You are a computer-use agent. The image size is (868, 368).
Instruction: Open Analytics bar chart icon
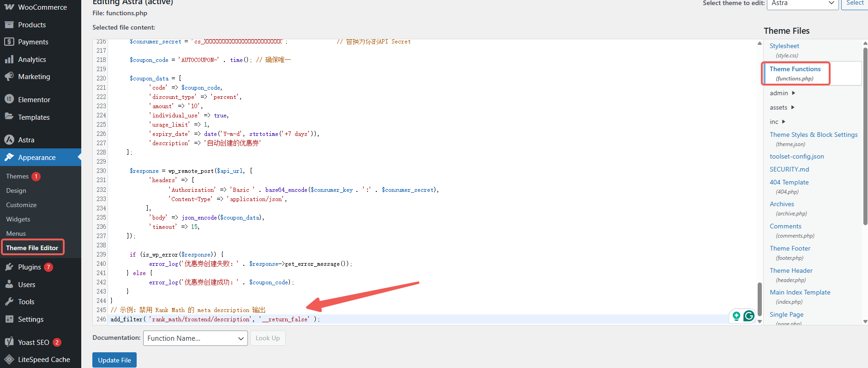click(9, 60)
